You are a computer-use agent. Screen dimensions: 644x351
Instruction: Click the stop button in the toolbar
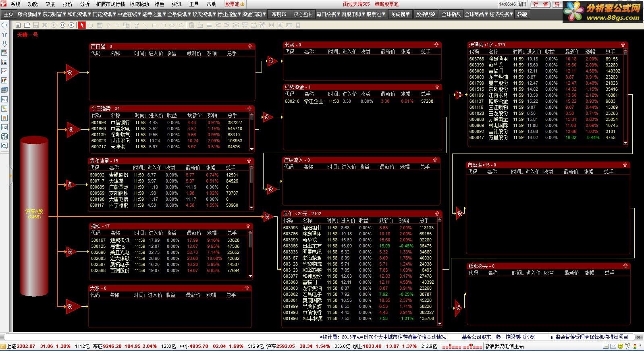[x=71, y=25]
